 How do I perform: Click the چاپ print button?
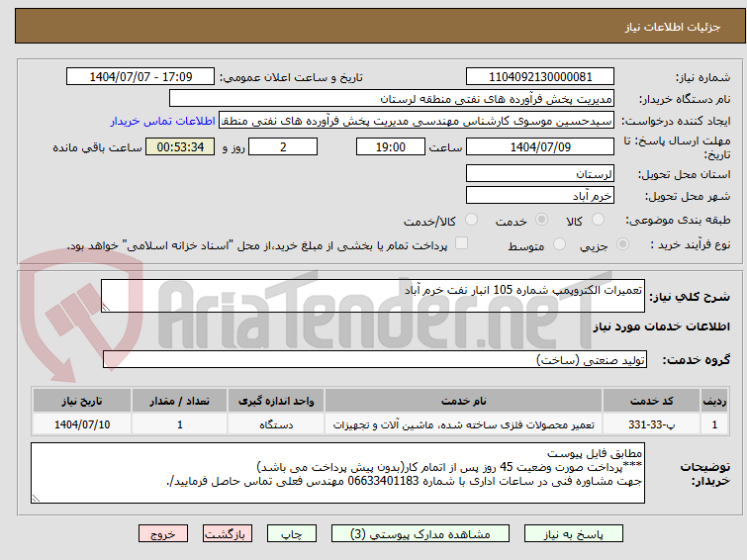(x=292, y=534)
